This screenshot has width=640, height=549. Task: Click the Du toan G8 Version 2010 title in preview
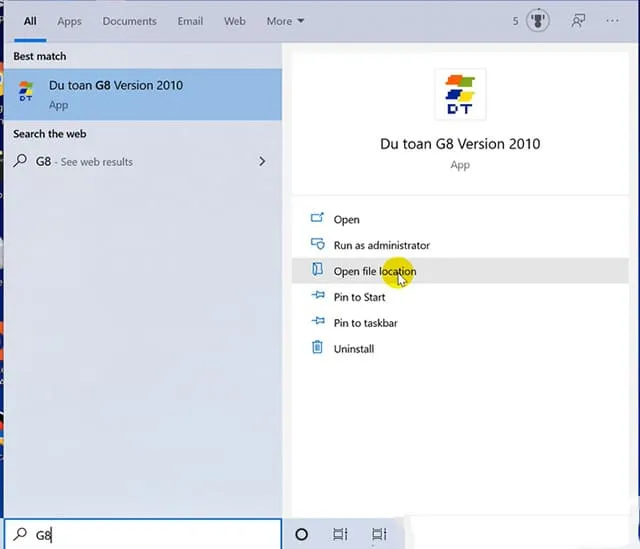click(x=460, y=144)
